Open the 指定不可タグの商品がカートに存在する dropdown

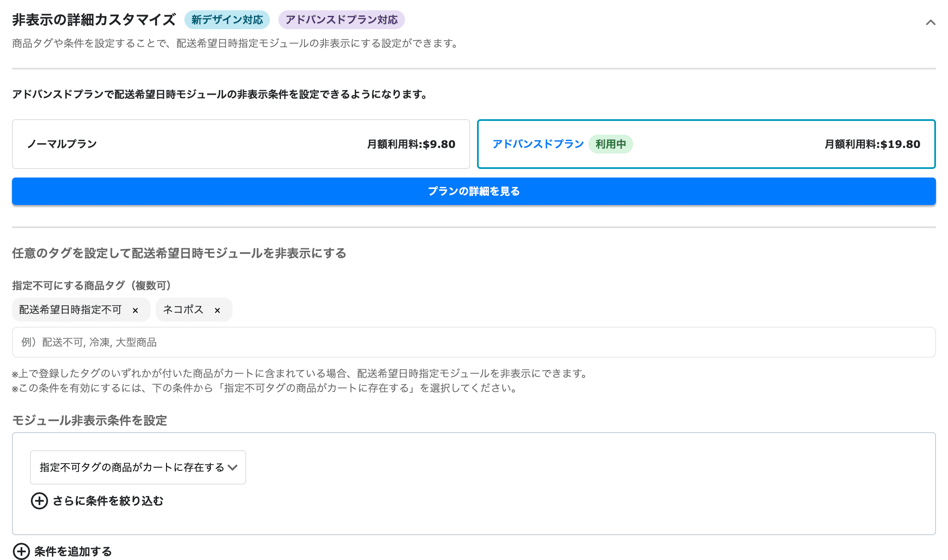138,467
